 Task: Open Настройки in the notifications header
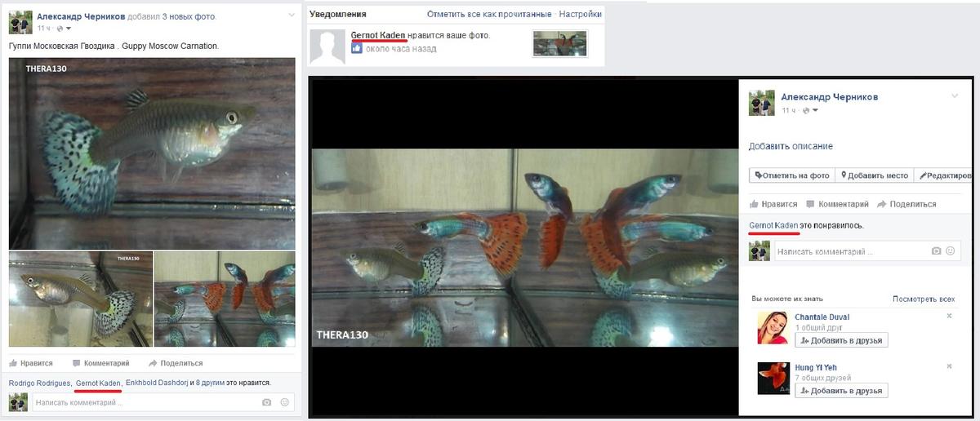(580, 15)
